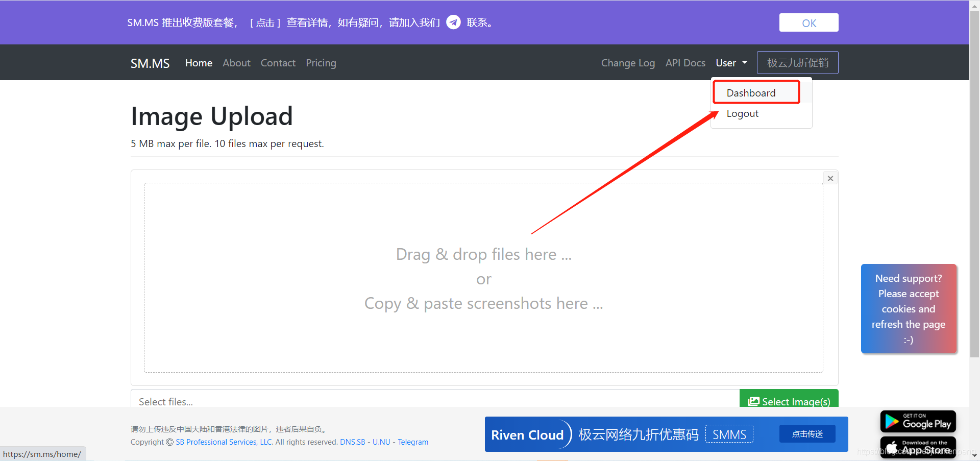Open the DNS.SB footer link
Image resolution: width=980 pixels, height=461 pixels.
click(353, 442)
